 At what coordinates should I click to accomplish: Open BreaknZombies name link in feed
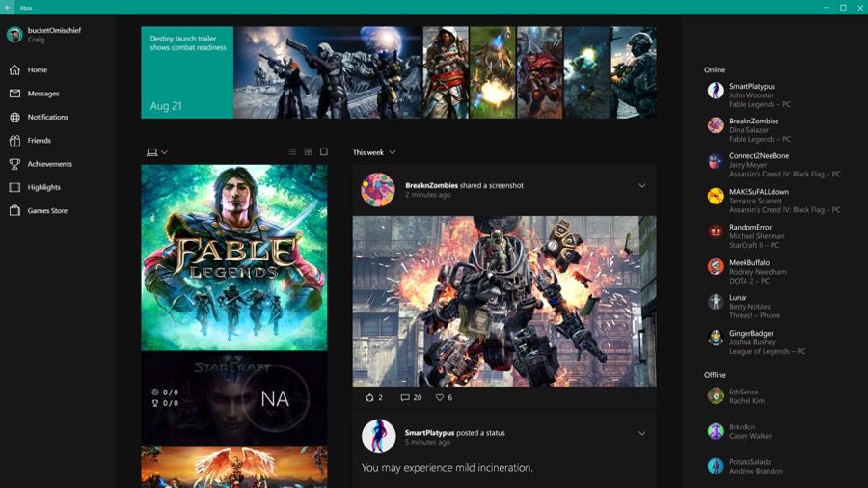pyautogui.click(x=431, y=185)
